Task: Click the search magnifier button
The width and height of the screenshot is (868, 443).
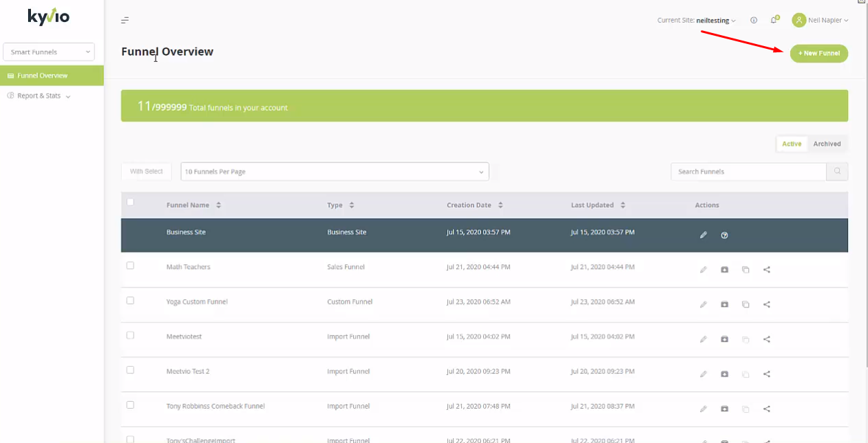Action: (x=837, y=171)
